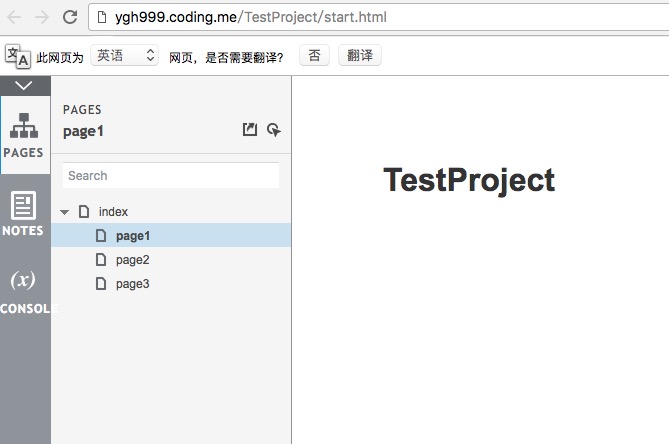The width and height of the screenshot is (669, 444).
Task: Click the highlight interactive elements icon
Action: click(273, 130)
